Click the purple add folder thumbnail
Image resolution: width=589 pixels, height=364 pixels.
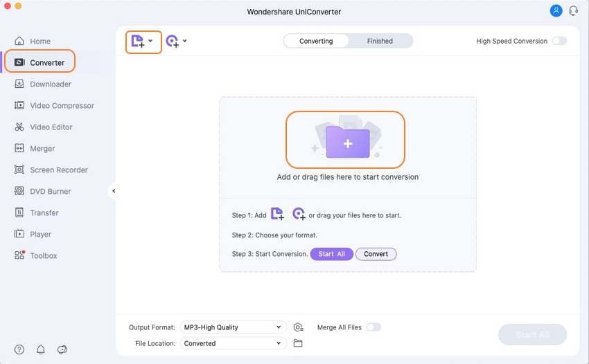(346, 141)
